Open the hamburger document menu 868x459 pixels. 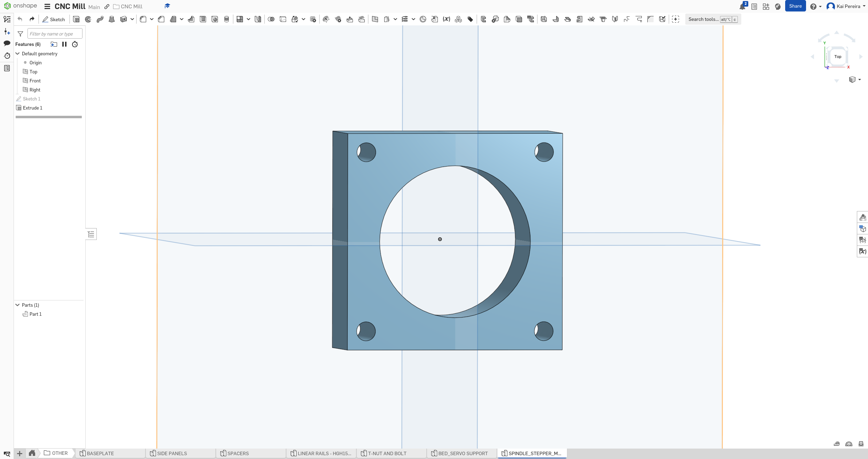point(47,7)
